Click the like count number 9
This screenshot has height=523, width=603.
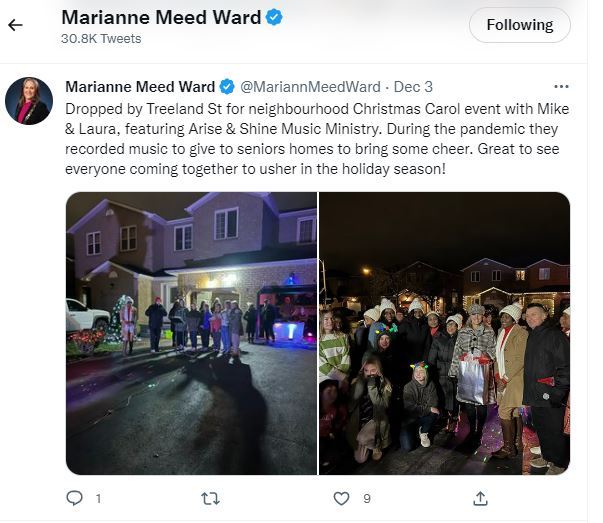(x=367, y=499)
